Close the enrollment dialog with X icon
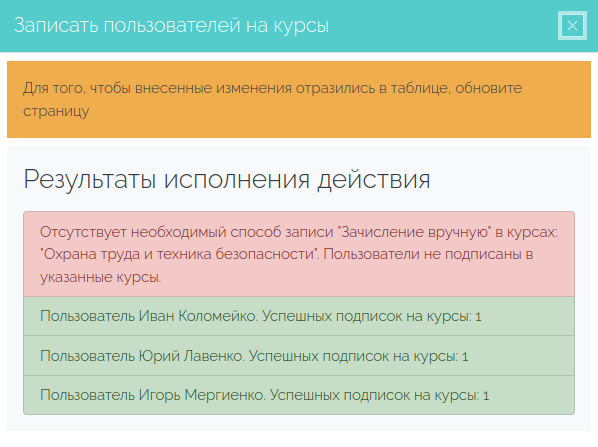Image resolution: width=598 pixels, height=447 pixels. click(572, 26)
